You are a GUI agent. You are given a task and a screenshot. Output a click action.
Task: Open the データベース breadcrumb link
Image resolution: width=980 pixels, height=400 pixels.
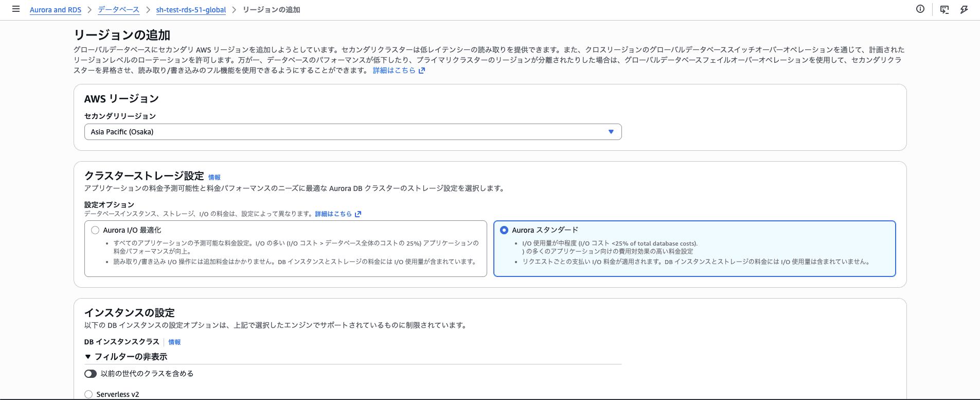tap(118, 10)
